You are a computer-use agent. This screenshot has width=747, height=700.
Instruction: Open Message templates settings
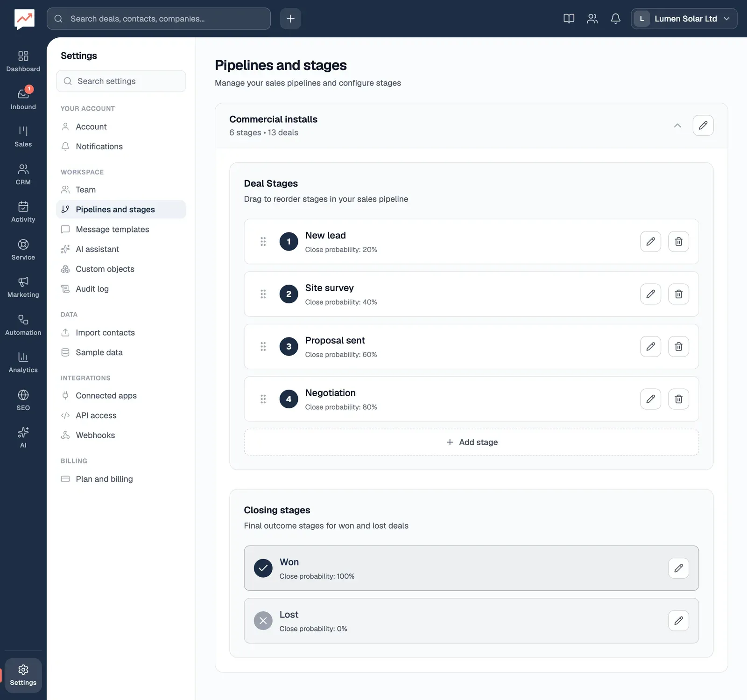(x=121, y=230)
